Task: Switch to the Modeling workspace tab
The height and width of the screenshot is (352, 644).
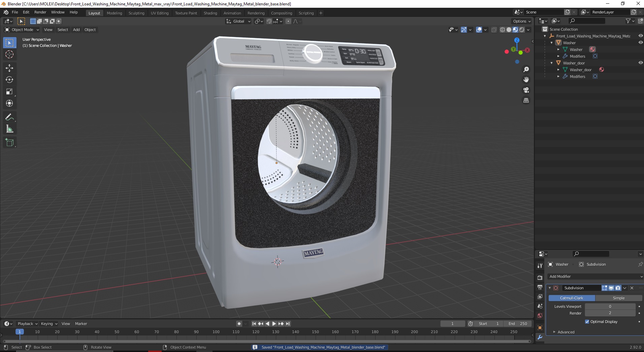Action: [114, 13]
